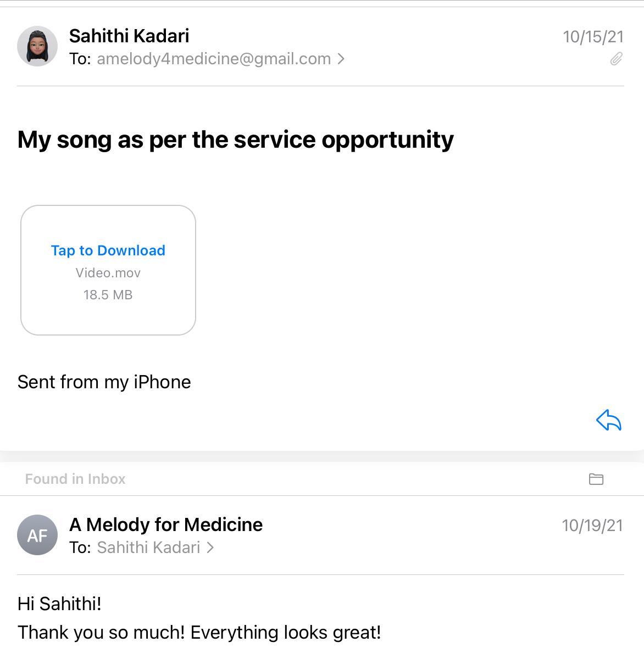This screenshot has width=644, height=659.
Task: Tap the reply arrow icon
Action: pyautogui.click(x=608, y=421)
